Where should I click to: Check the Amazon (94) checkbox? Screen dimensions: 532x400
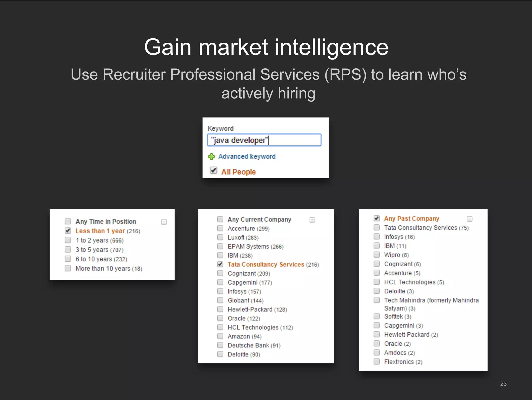point(220,336)
